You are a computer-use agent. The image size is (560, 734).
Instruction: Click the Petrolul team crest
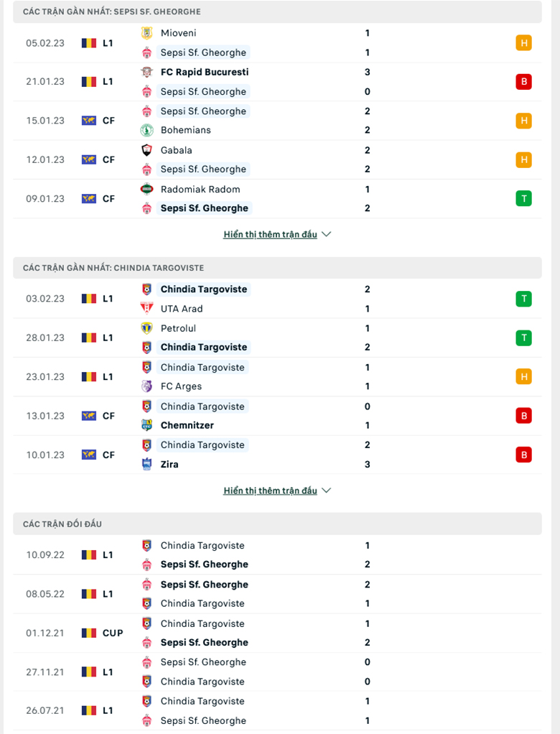pos(146,328)
